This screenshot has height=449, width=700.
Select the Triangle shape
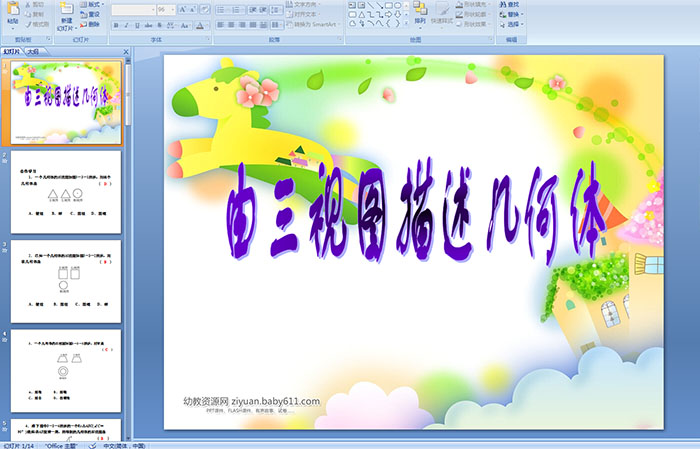(361, 14)
